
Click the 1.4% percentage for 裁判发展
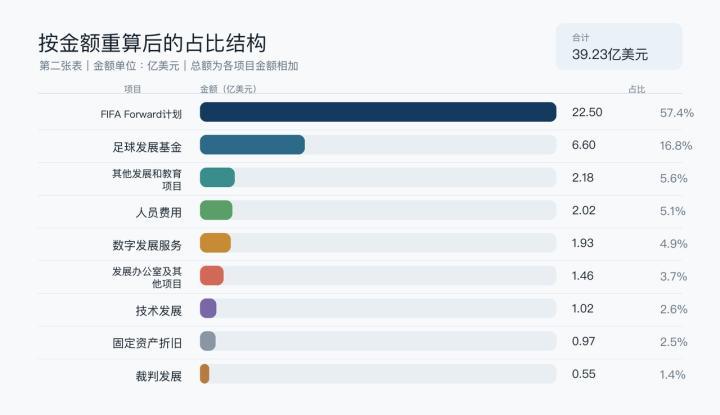(x=673, y=375)
